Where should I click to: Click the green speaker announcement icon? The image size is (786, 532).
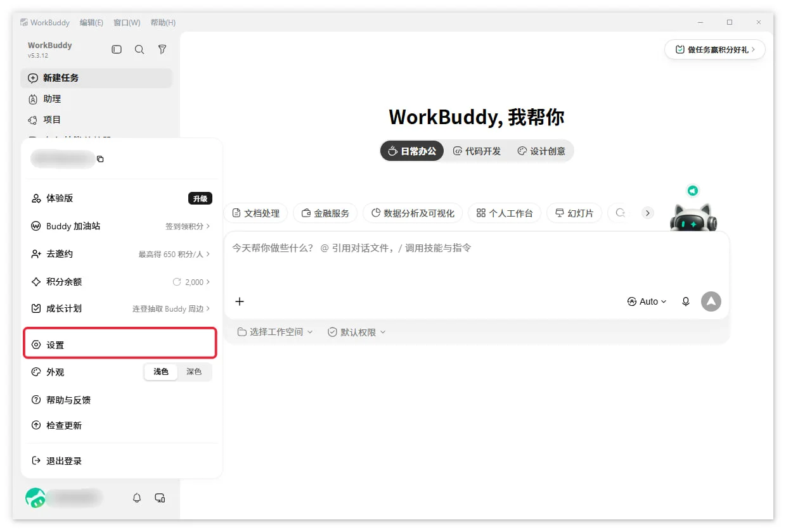pos(693,191)
